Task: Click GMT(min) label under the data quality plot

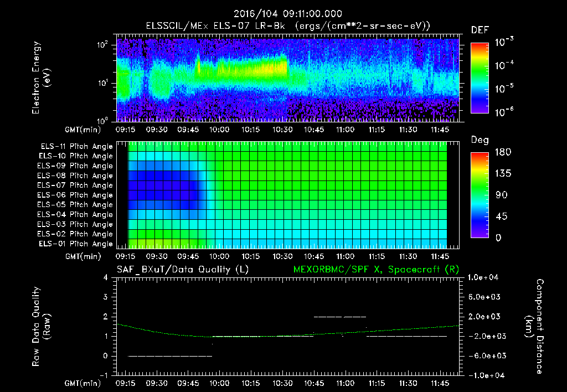Action: pos(83,383)
